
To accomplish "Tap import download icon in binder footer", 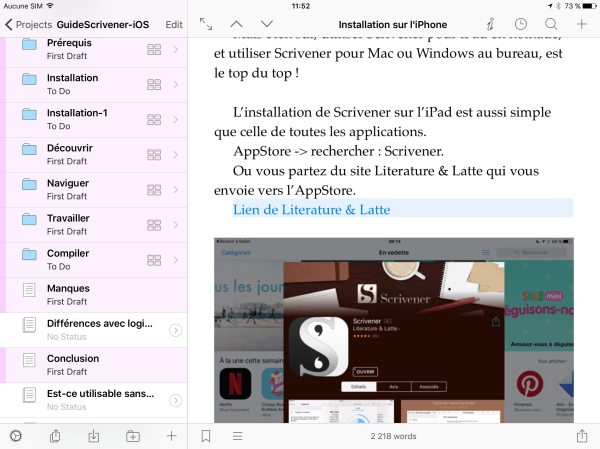I will tap(94, 436).
